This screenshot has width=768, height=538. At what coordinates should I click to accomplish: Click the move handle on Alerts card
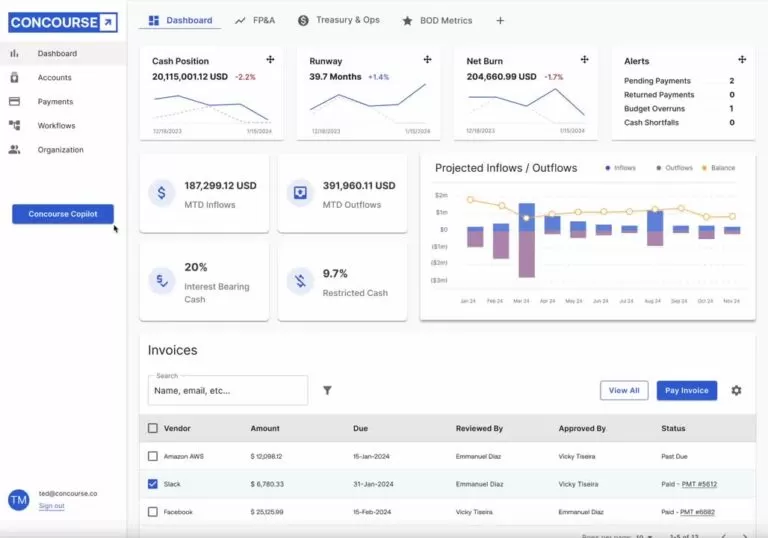[742, 60]
